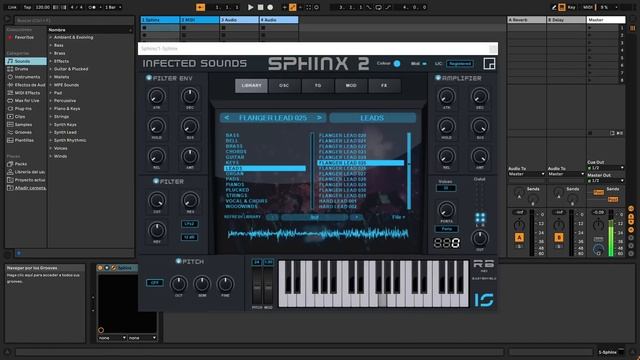640x360 pixels.
Task: Toggle the FILTER ENV power button
Action: pos(149,78)
